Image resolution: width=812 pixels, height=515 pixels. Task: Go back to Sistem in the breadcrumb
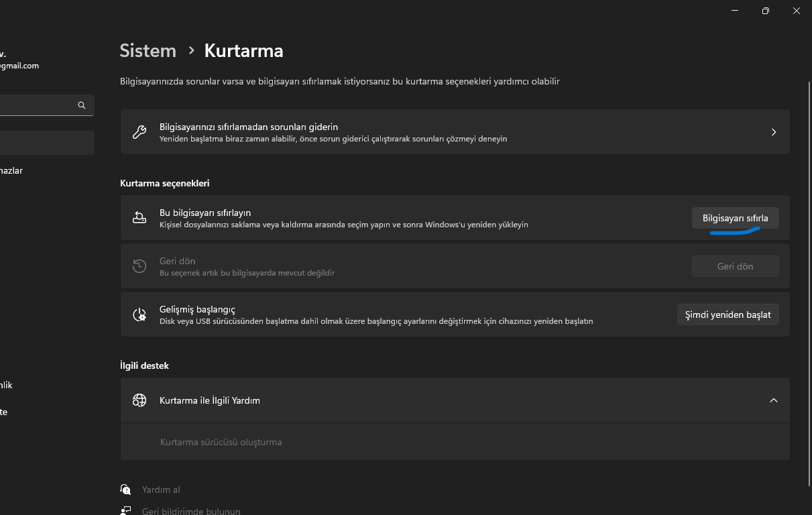point(148,51)
